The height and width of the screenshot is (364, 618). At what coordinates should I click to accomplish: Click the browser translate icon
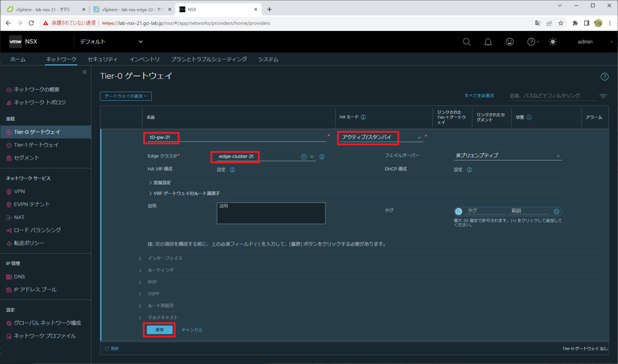[538, 23]
